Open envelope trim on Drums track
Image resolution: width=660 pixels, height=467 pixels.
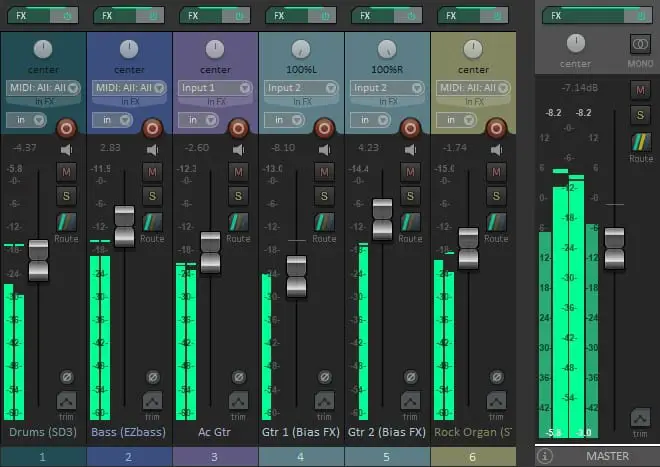click(x=67, y=401)
